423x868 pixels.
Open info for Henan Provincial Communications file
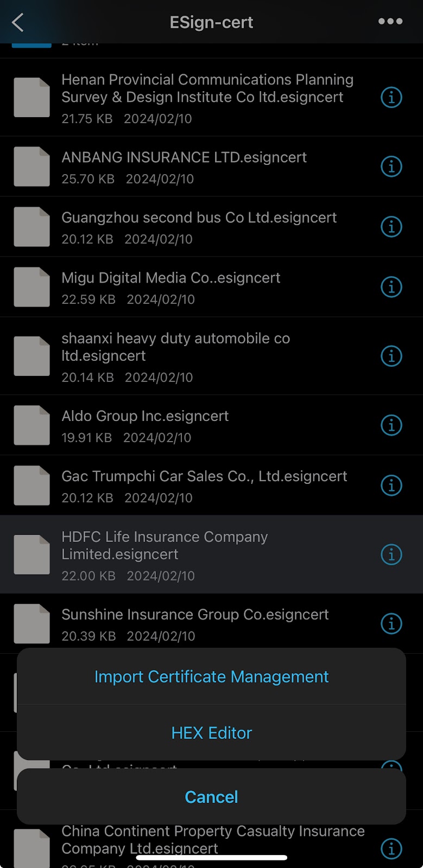pyautogui.click(x=391, y=98)
